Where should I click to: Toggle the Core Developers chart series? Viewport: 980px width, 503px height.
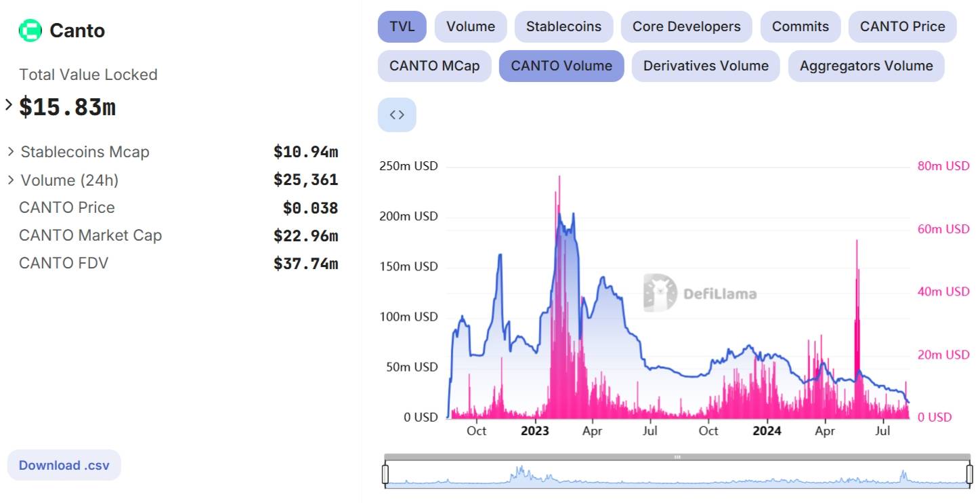(x=687, y=26)
